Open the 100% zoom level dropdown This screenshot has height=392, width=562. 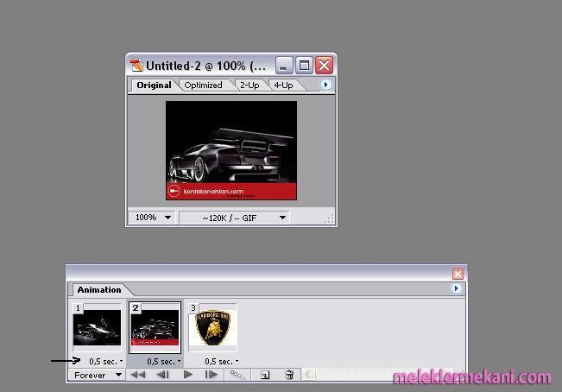[153, 218]
